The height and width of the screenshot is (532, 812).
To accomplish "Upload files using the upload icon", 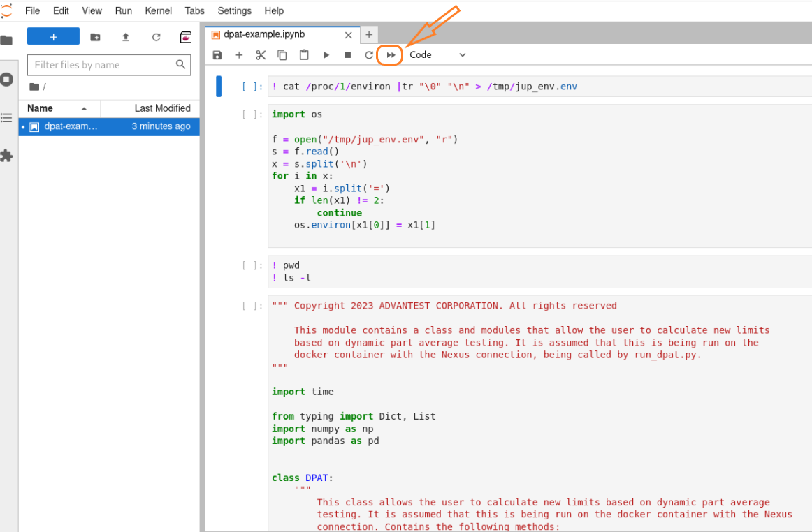I will point(126,37).
